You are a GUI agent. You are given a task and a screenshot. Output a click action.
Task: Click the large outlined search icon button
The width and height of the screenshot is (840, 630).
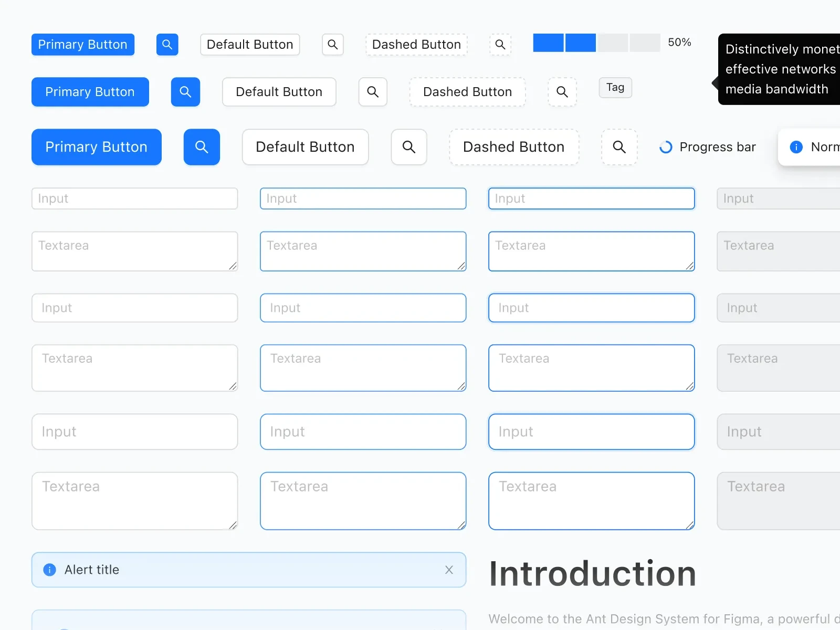(x=408, y=147)
